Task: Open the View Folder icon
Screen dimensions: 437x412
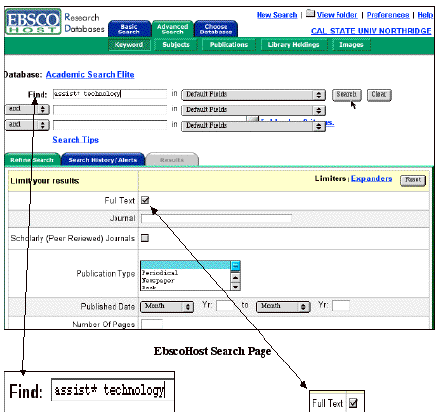Action: tap(310, 13)
